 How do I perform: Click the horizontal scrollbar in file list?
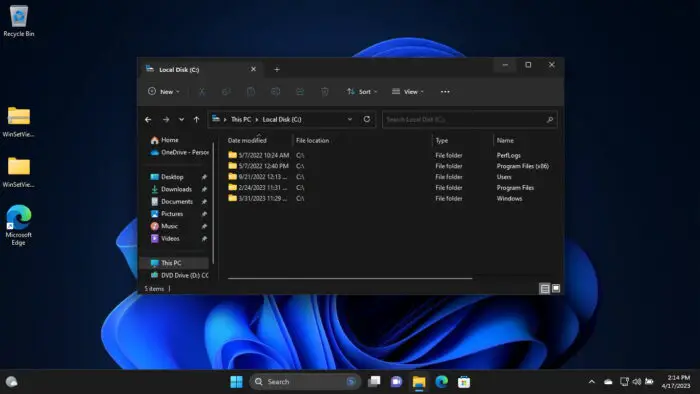pos(350,278)
